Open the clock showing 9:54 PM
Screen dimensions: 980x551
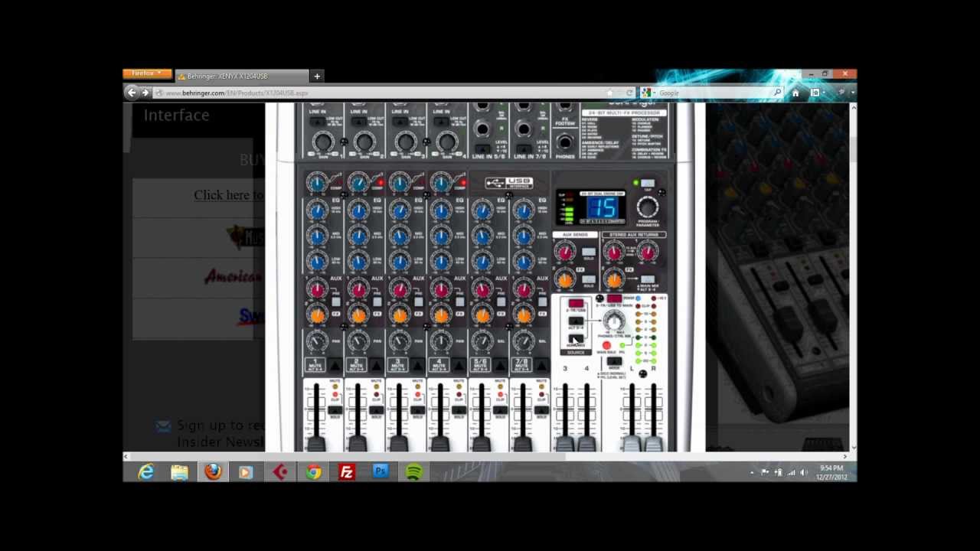coord(831,472)
